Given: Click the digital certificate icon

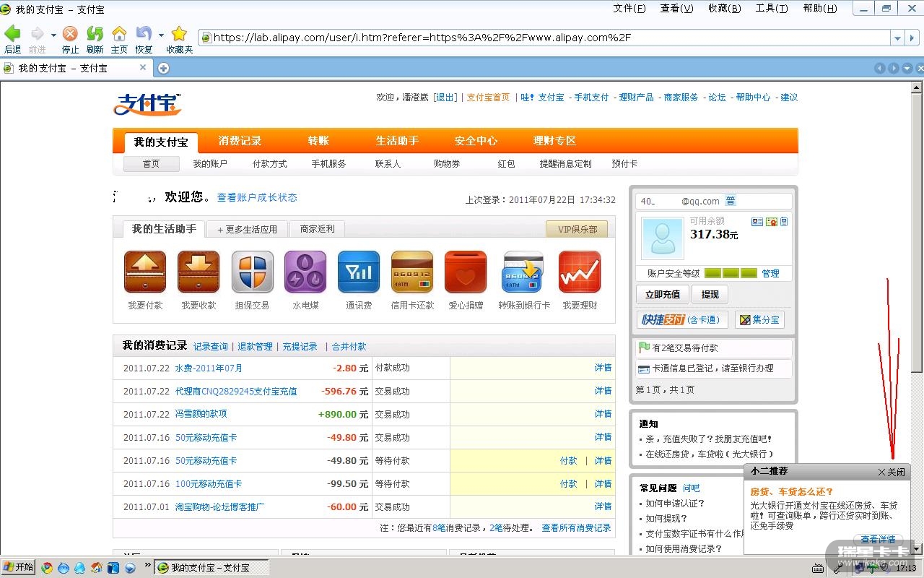Looking at the screenshot, I should [771, 222].
